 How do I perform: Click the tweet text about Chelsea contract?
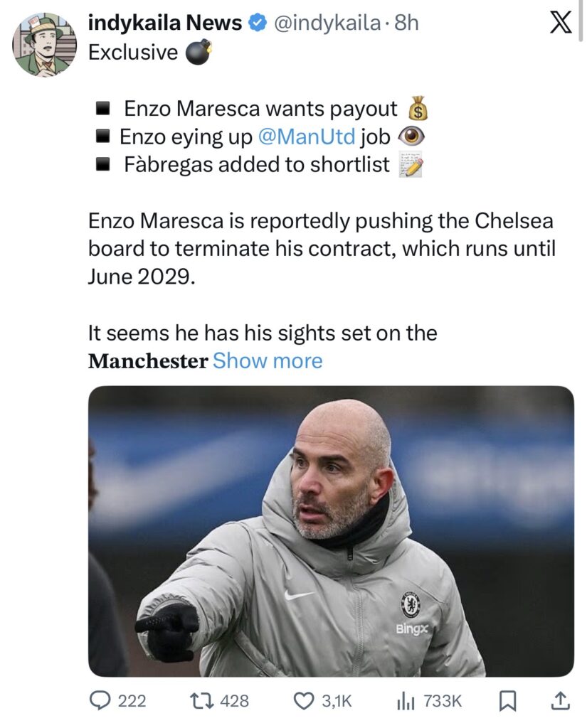point(321,248)
